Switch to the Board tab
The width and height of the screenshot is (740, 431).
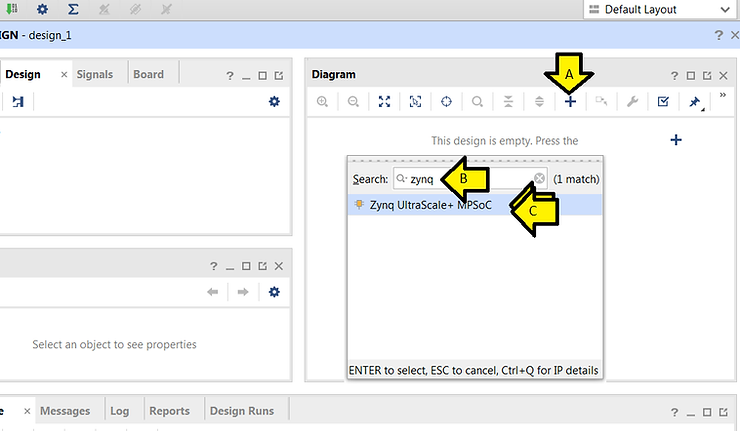[x=148, y=74]
